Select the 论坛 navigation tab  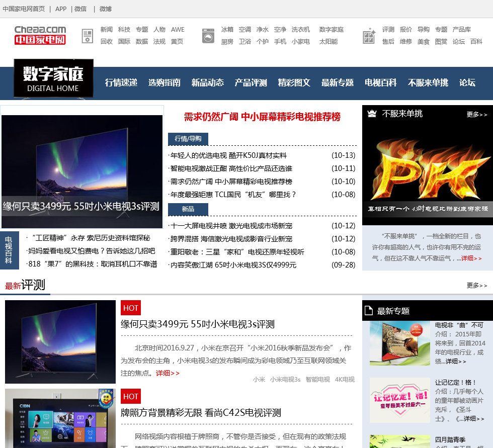pos(467,82)
